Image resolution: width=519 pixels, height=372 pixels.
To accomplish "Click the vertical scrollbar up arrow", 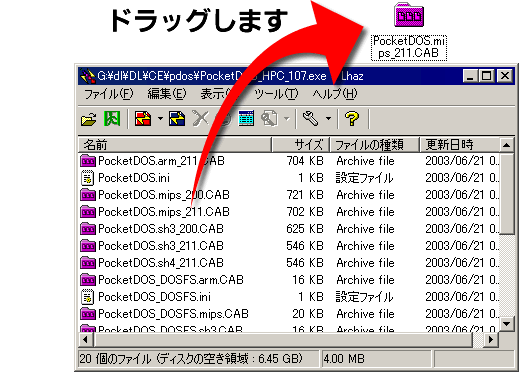I will (507, 145).
